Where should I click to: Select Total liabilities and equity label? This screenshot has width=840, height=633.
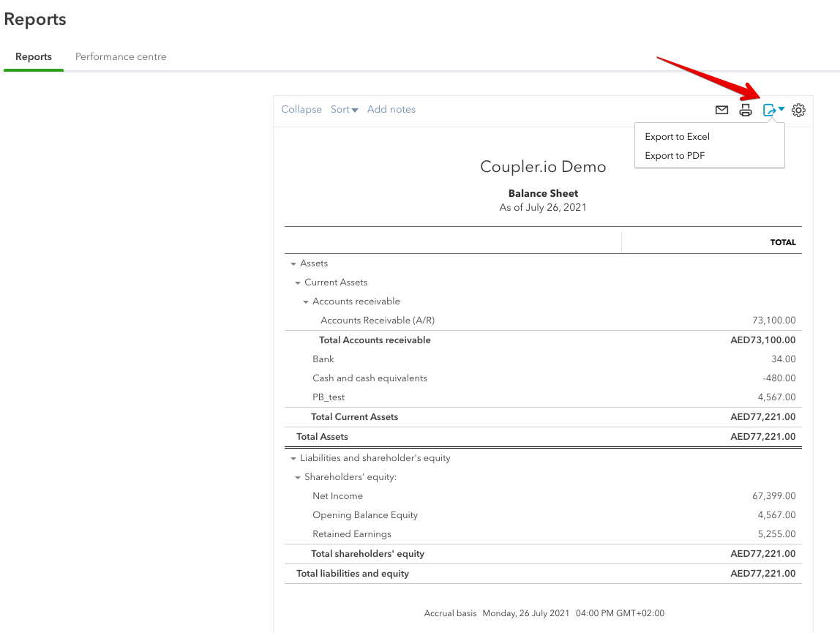pos(353,574)
